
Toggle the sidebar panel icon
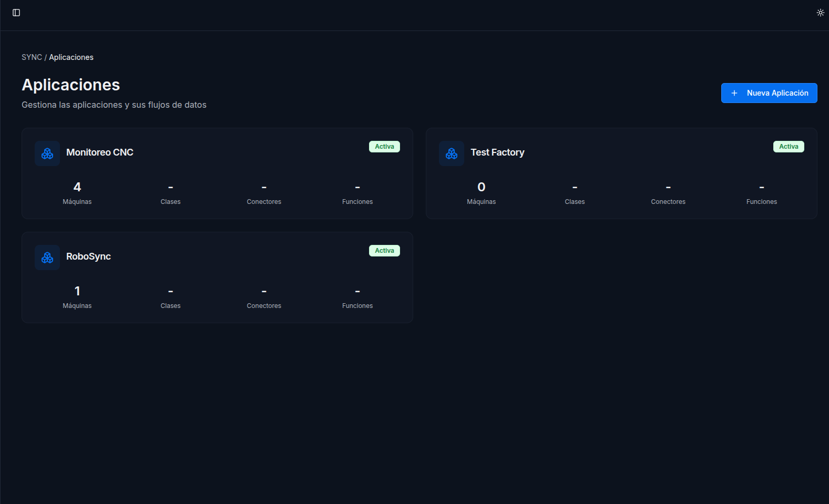click(16, 13)
